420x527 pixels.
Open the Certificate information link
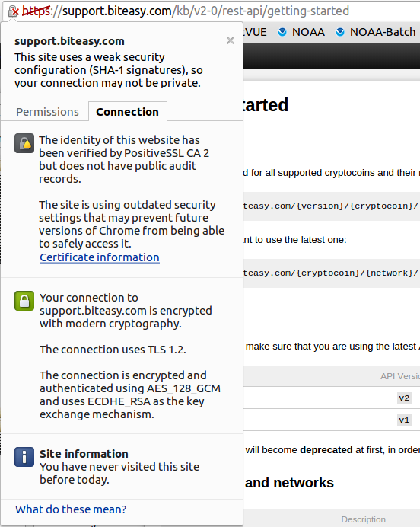[x=100, y=257]
